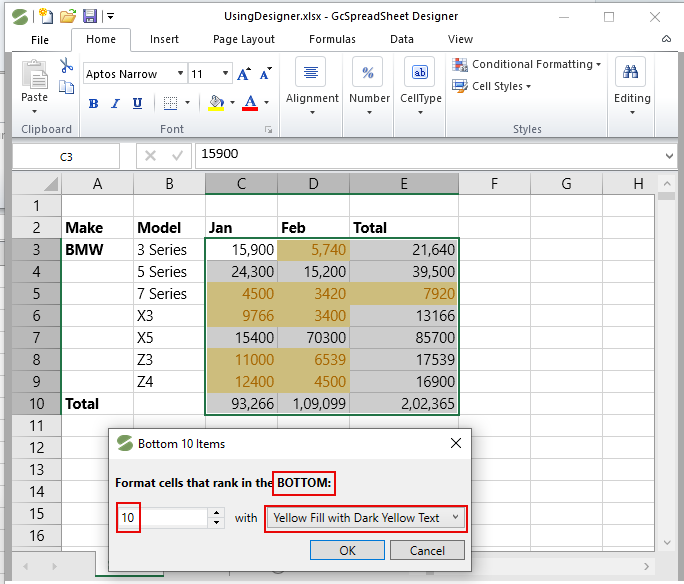This screenshot has width=684, height=584.
Task: Click the vertical scrollbar up arrow
Action: click(x=667, y=184)
